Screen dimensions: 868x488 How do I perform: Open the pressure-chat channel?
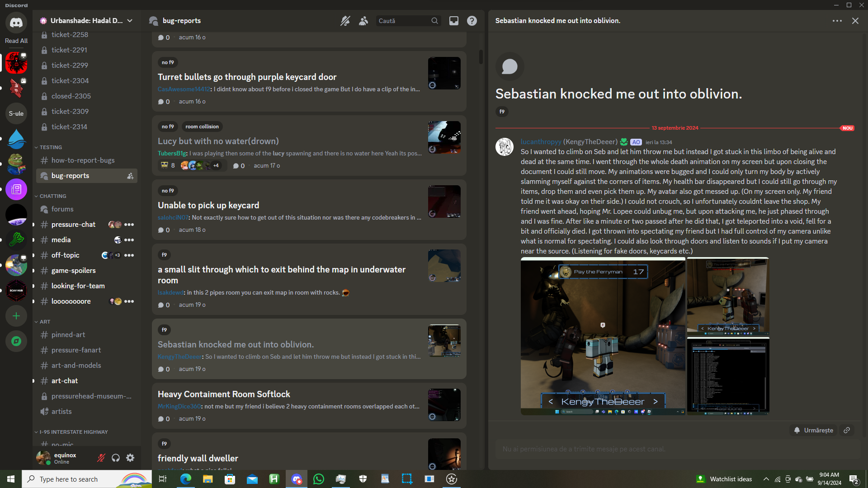click(73, 225)
